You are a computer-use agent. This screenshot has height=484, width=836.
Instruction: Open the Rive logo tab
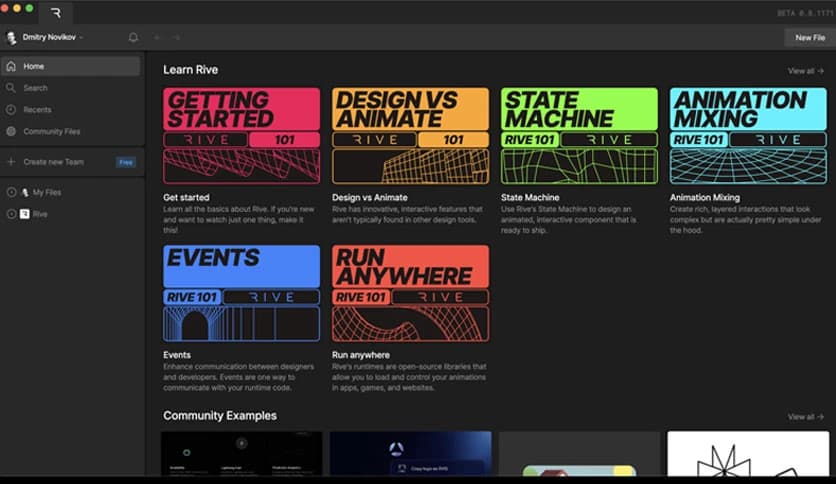pyautogui.click(x=55, y=13)
